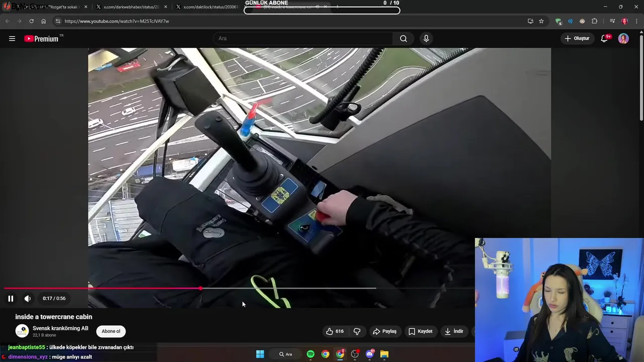
Task: Open the YouTube account avatar menu
Action: click(623, 38)
